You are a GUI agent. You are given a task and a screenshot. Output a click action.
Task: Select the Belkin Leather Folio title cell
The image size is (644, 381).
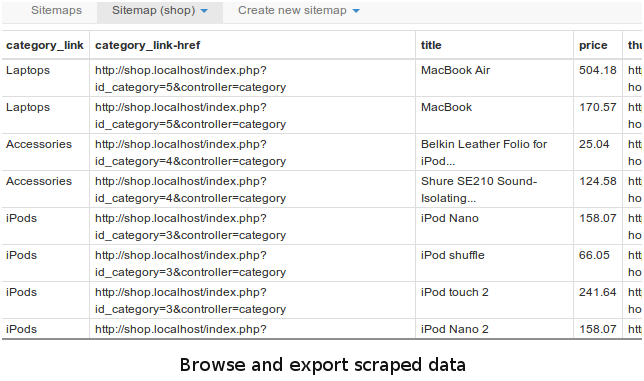[x=484, y=152]
